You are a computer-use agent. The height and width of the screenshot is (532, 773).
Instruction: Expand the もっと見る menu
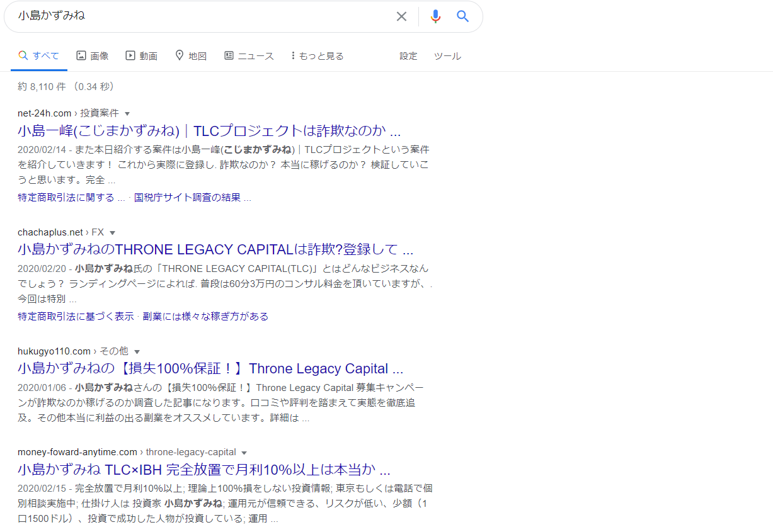click(x=318, y=56)
